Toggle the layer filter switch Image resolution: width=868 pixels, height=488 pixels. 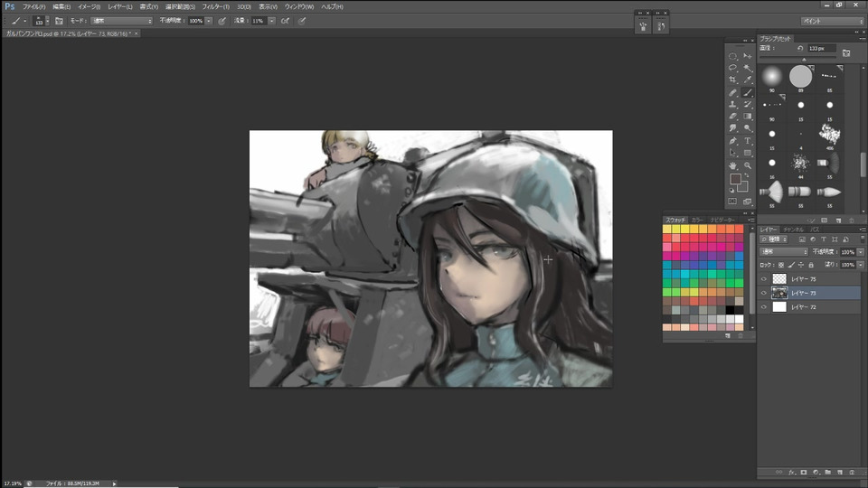pyautogui.click(x=863, y=239)
